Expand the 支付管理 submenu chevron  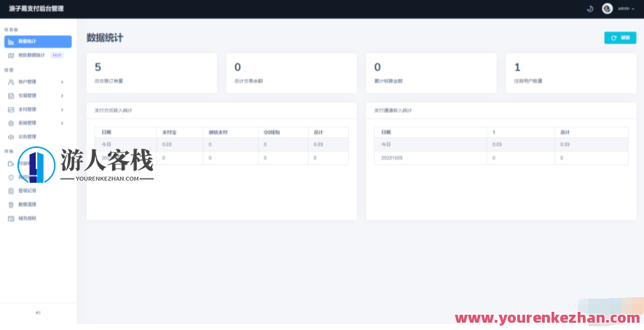point(62,109)
